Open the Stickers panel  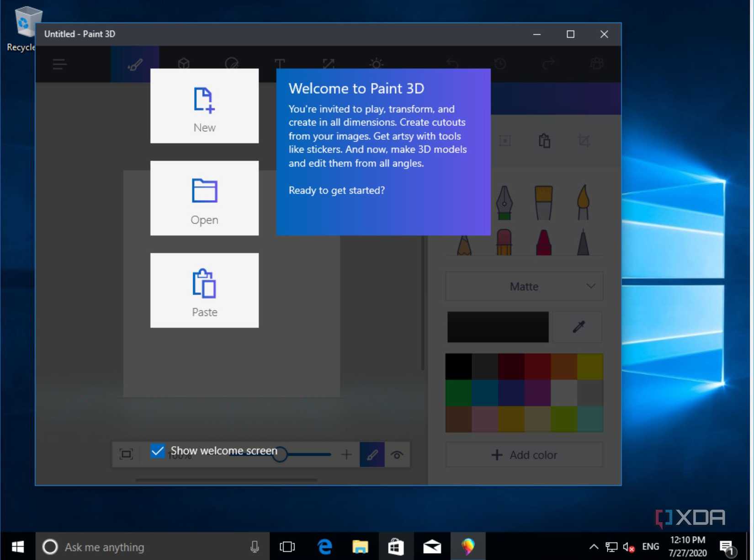pos(232,64)
